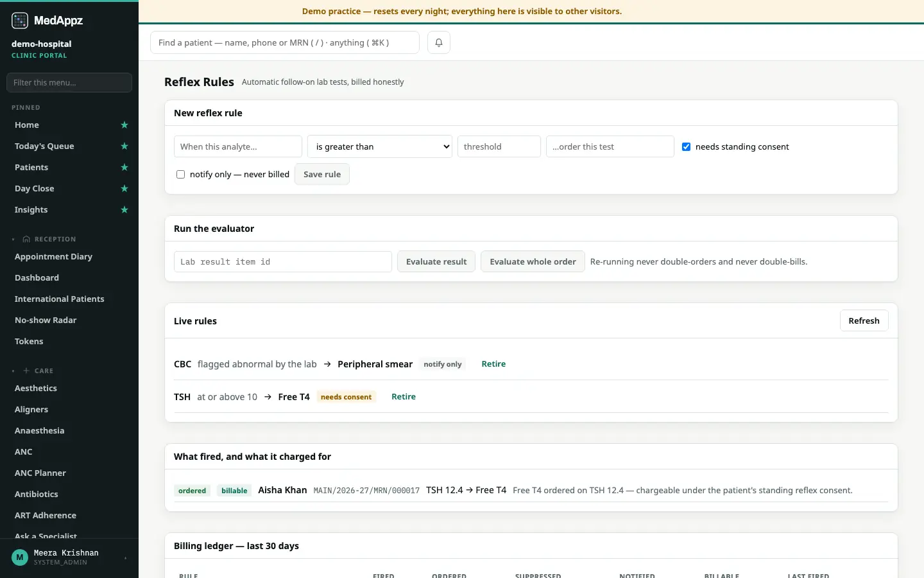Click the Filter this menu field
924x578 pixels.
[x=69, y=82]
